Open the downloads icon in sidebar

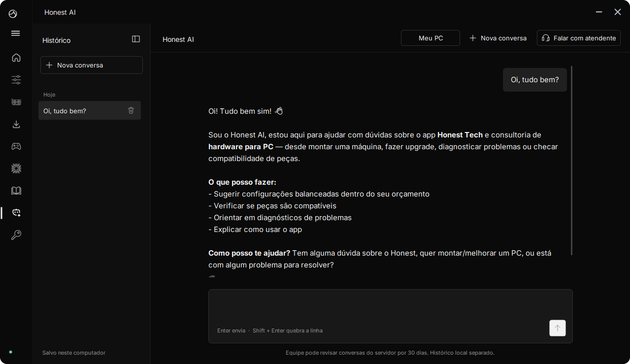(x=16, y=124)
